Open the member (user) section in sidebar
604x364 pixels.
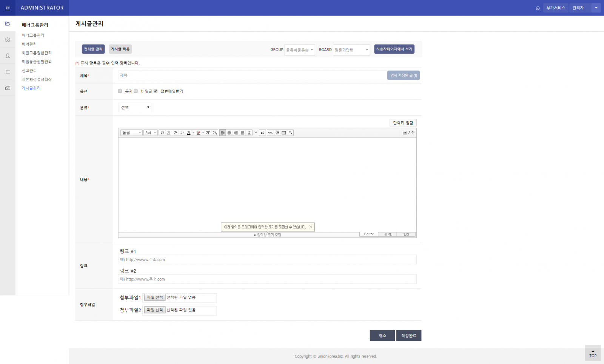[8, 56]
